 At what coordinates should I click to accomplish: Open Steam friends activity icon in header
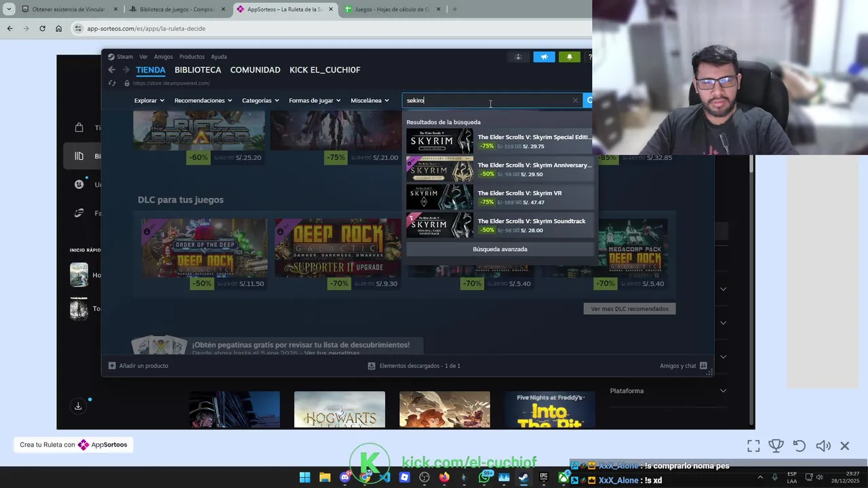518,57
